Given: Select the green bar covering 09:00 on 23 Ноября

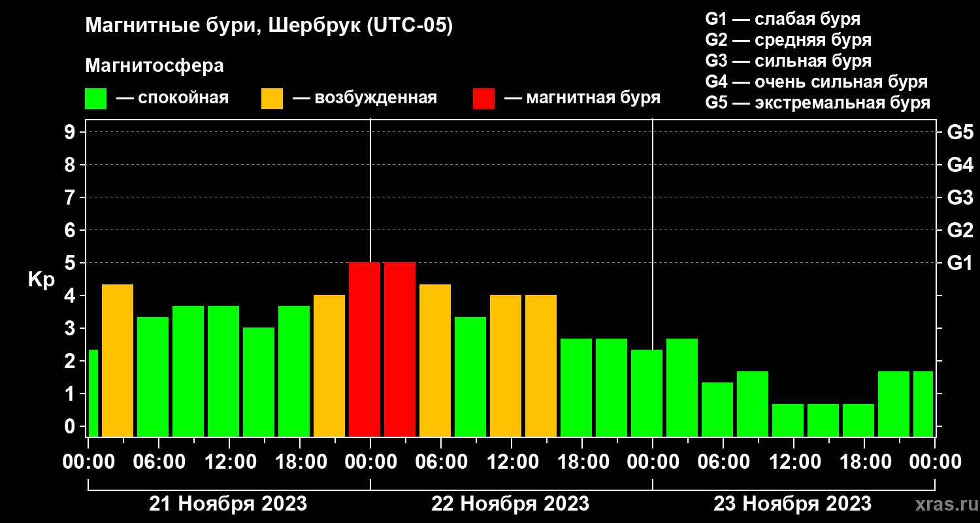Looking at the screenshot, I should (753, 404).
